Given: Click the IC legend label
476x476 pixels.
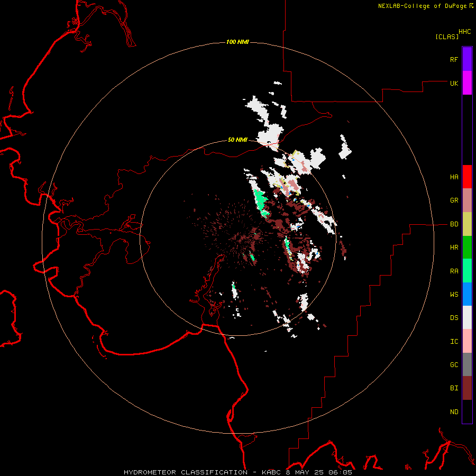Looking at the screenshot, I should click(x=454, y=341).
